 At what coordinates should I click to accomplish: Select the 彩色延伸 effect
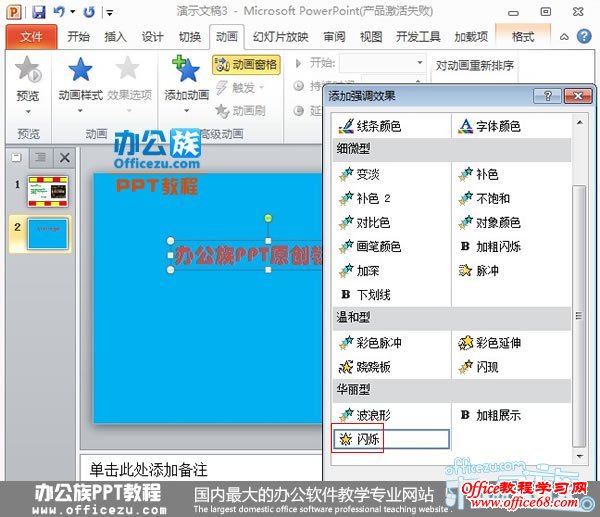510,342
